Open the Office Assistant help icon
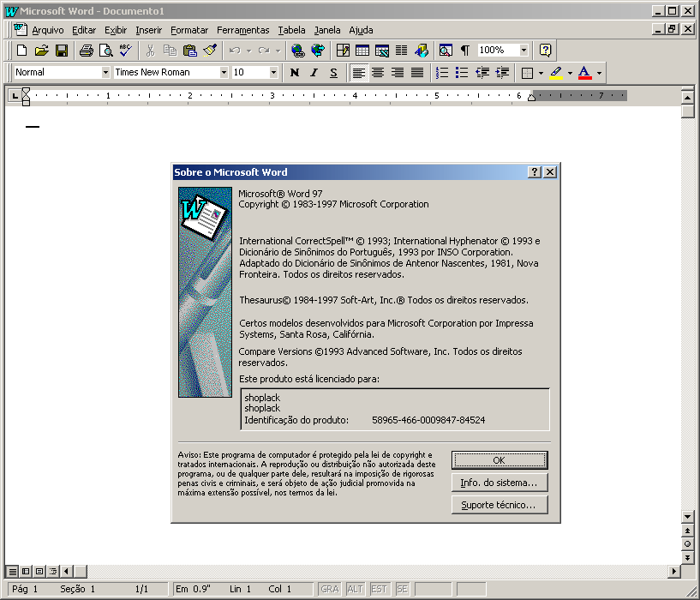Image resolution: width=700 pixels, height=600 pixels. click(545, 51)
